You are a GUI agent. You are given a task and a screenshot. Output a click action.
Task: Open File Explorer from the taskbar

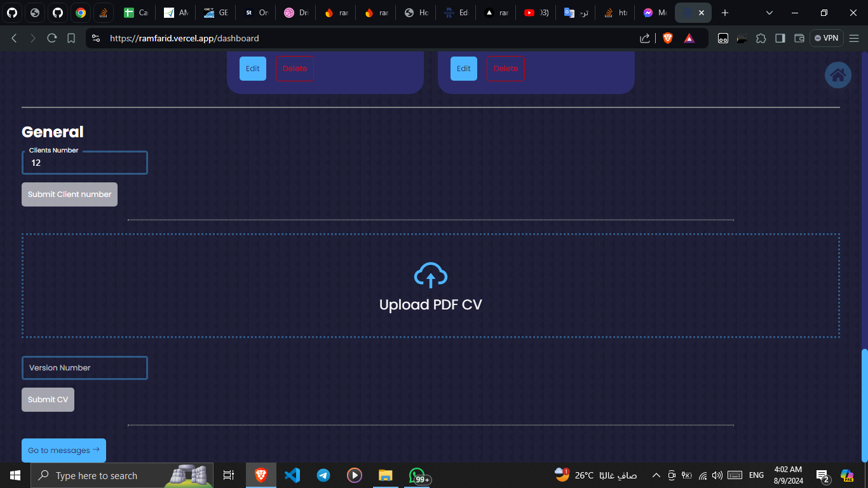point(386,475)
